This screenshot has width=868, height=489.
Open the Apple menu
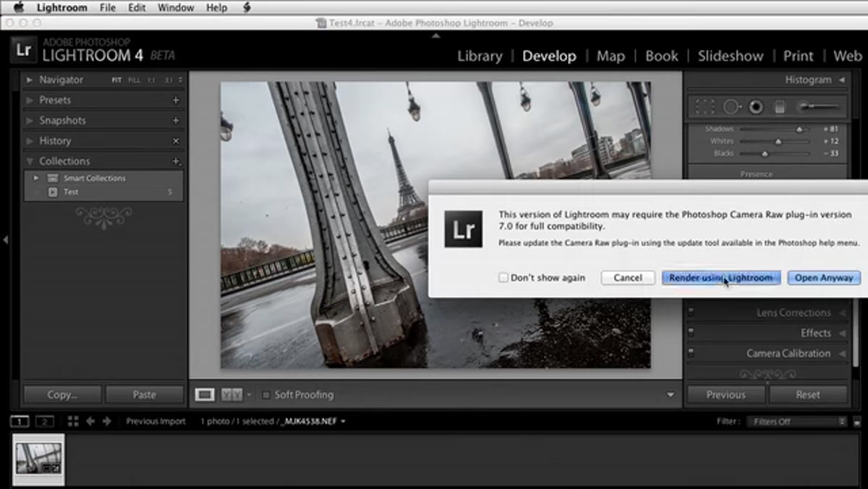(19, 8)
